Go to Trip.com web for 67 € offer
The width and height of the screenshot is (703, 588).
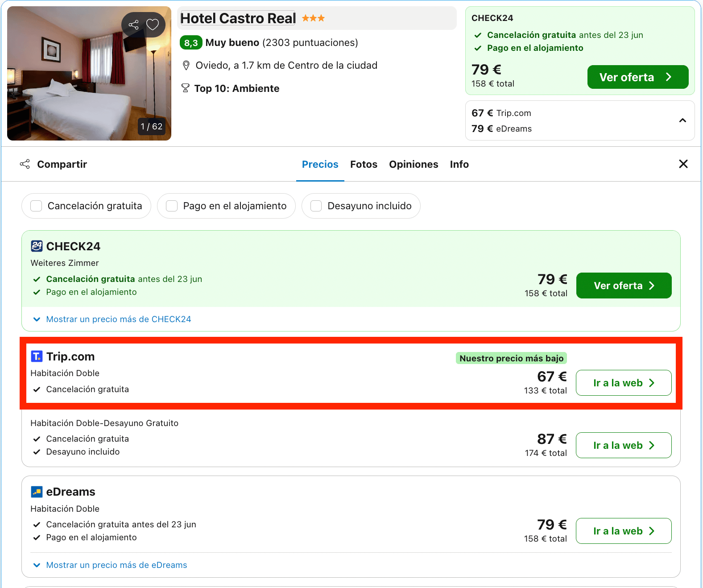(x=624, y=383)
